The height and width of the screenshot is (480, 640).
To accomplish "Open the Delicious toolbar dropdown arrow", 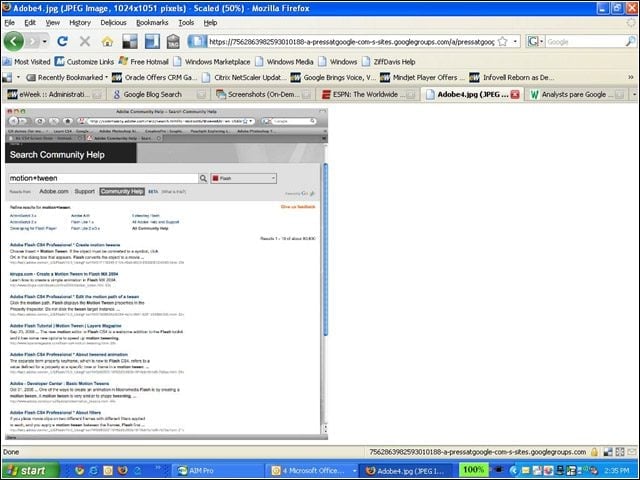I will coord(18,77).
